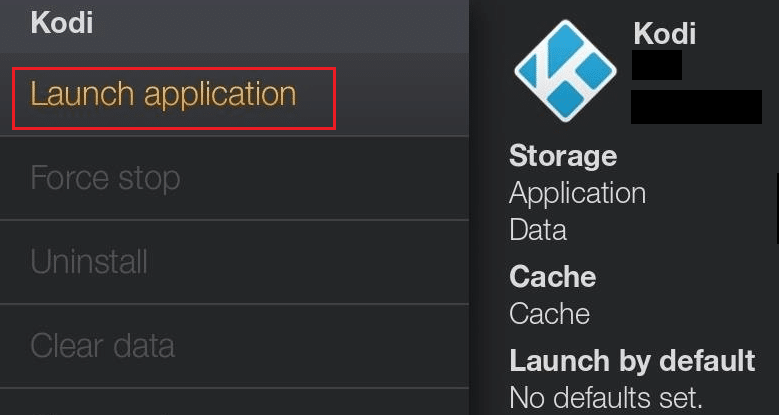Select the Application storage line
The height and width of the screenshot is (415, 779).
point(577,192)
